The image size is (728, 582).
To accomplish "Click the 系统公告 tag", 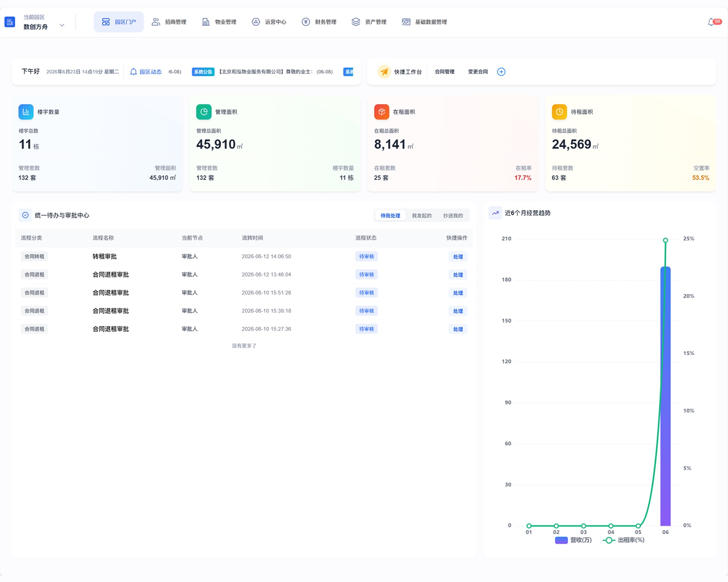I will pyautogui.click(x=203, y=72).
